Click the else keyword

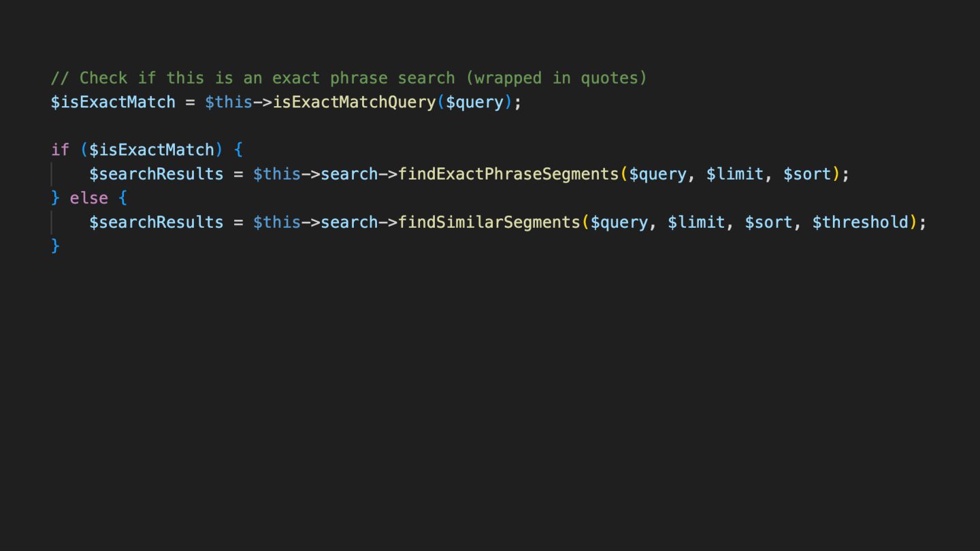tap(88, 198)
